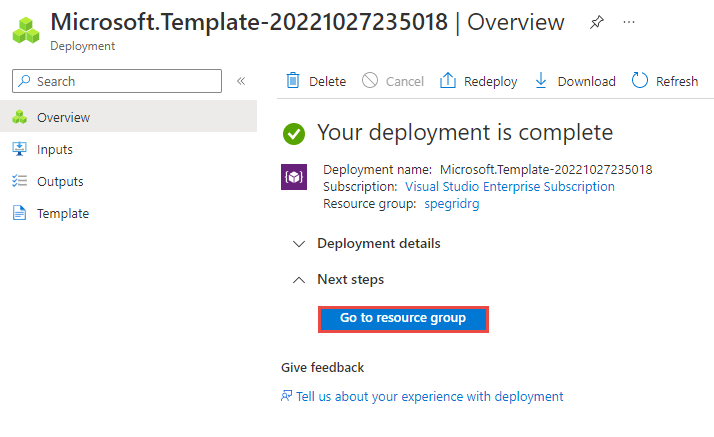
Task: Open the ellipsis more options menu
Action: [x=629, y=23]
